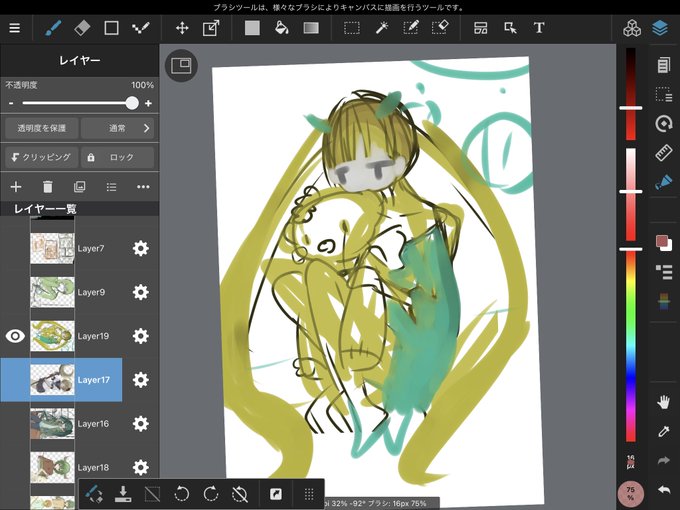Click the Redo arrow
The width and height of the screenshot is (680, 510).
664,461
